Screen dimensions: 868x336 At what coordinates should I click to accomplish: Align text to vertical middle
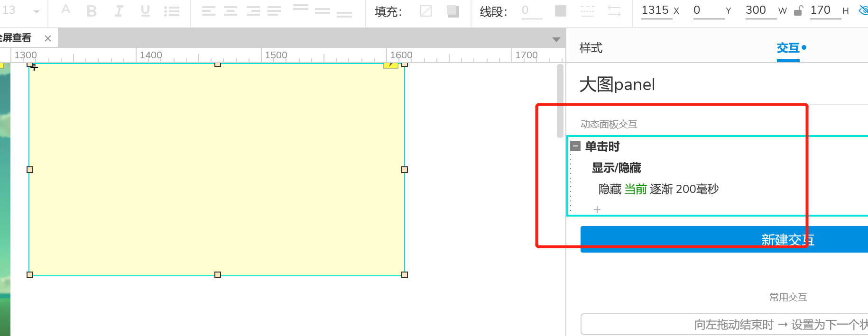323,11
